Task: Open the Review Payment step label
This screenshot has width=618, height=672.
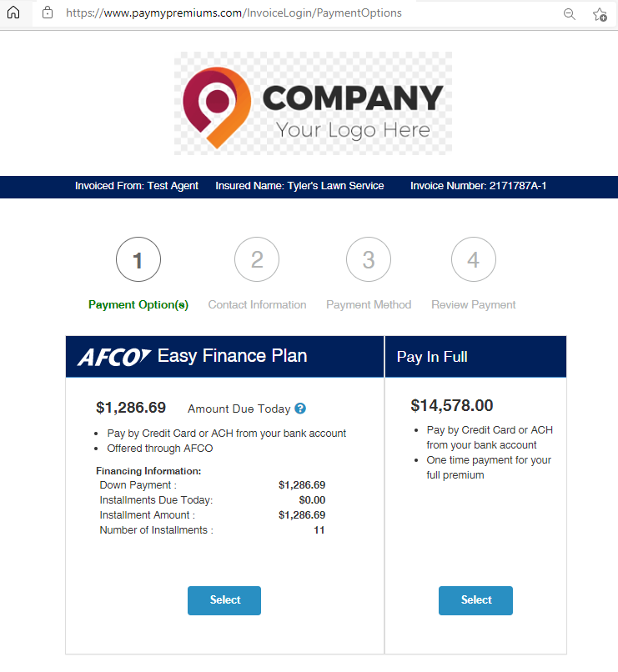Action: (x=474, y=305)
